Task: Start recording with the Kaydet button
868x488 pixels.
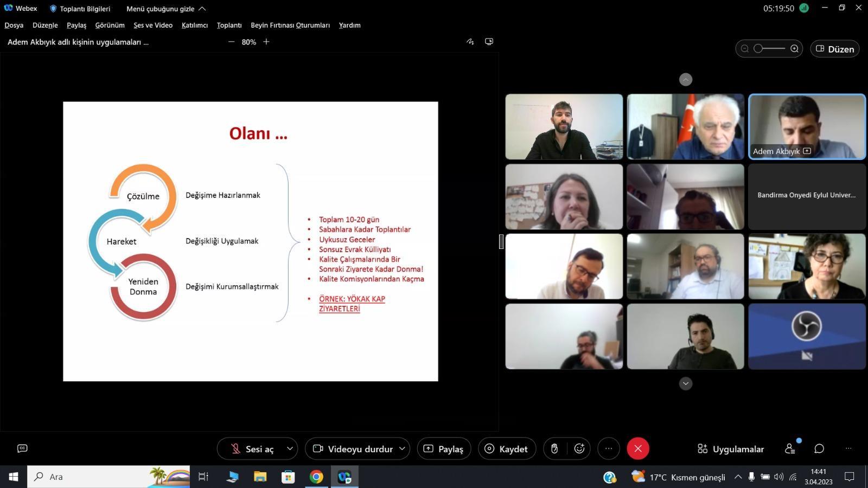Action: pos(507,448)
